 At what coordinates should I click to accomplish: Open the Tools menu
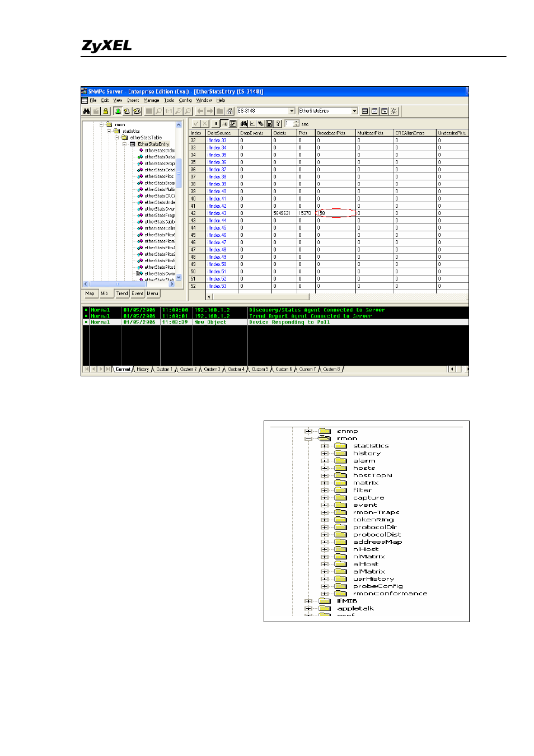[169, 100]
